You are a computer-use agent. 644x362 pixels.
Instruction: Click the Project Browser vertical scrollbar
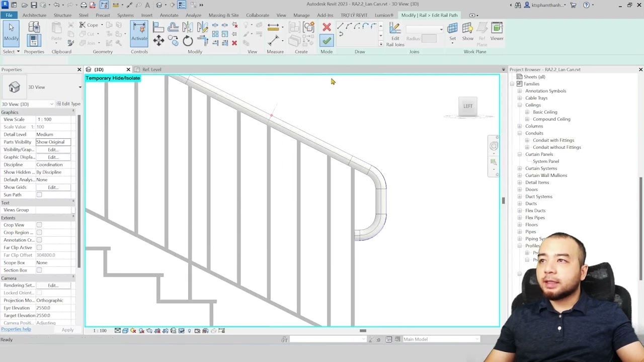pyautogui.click(x=640, y=229)
